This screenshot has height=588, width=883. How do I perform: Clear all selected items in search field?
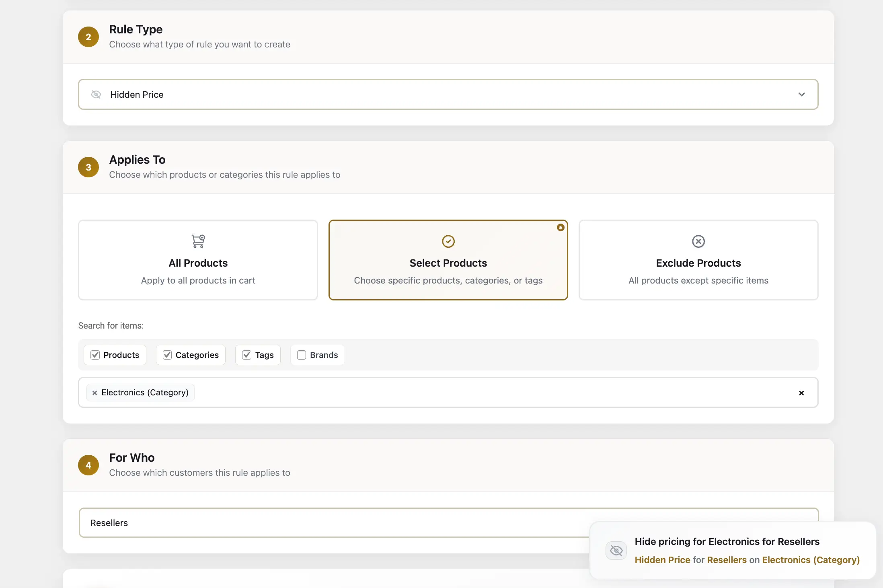tap(801, 393)
